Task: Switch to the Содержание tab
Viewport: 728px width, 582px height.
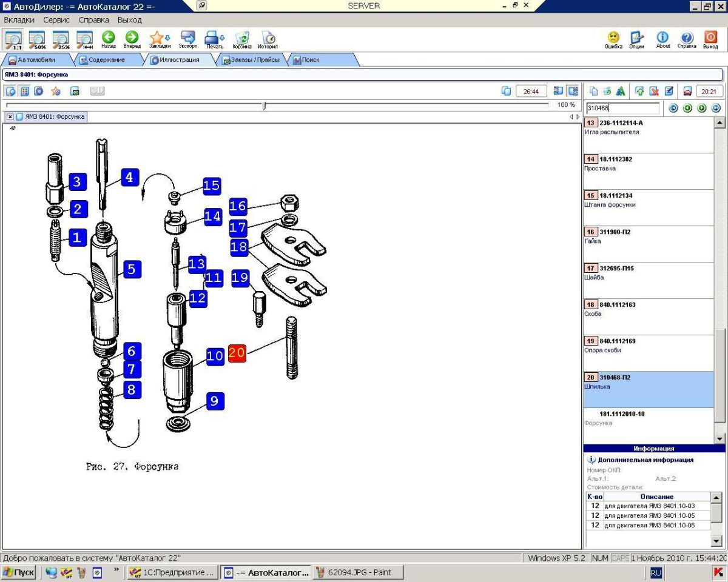Action: 107,60
